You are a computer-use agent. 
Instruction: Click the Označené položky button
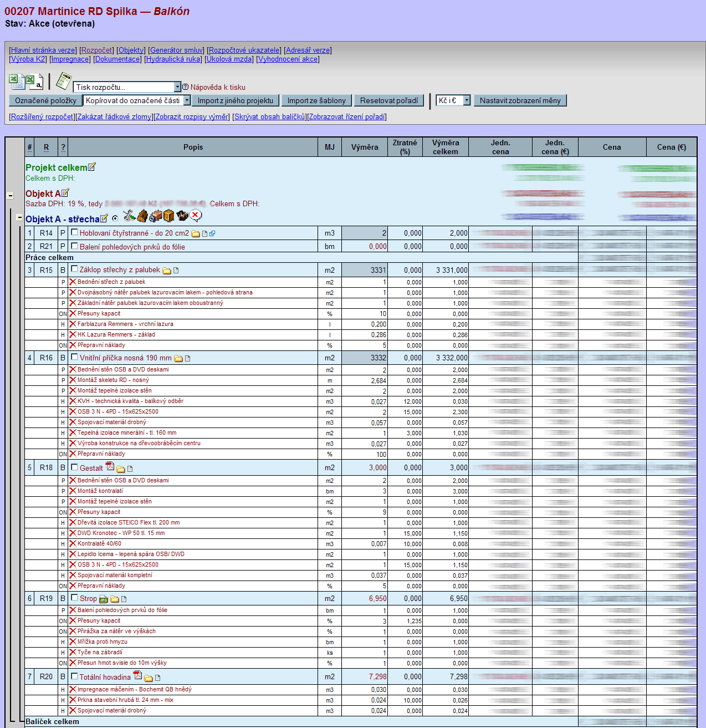[x=45, y=100]
